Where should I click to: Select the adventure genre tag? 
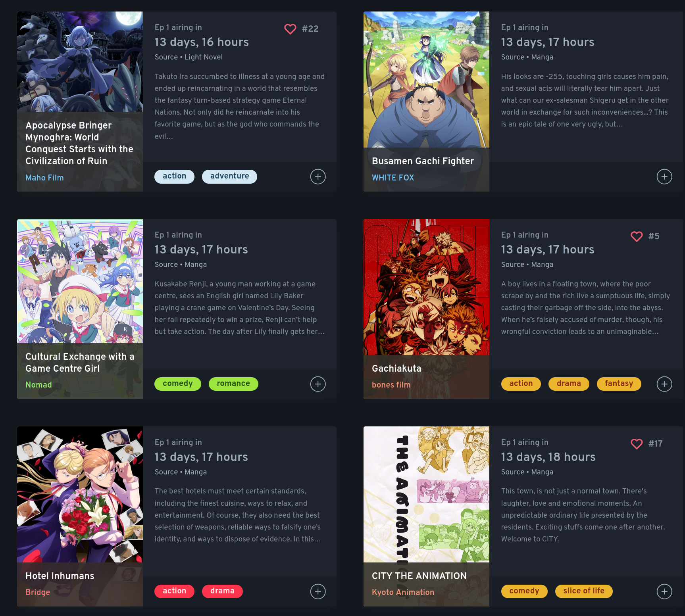[x=229, y=177]
